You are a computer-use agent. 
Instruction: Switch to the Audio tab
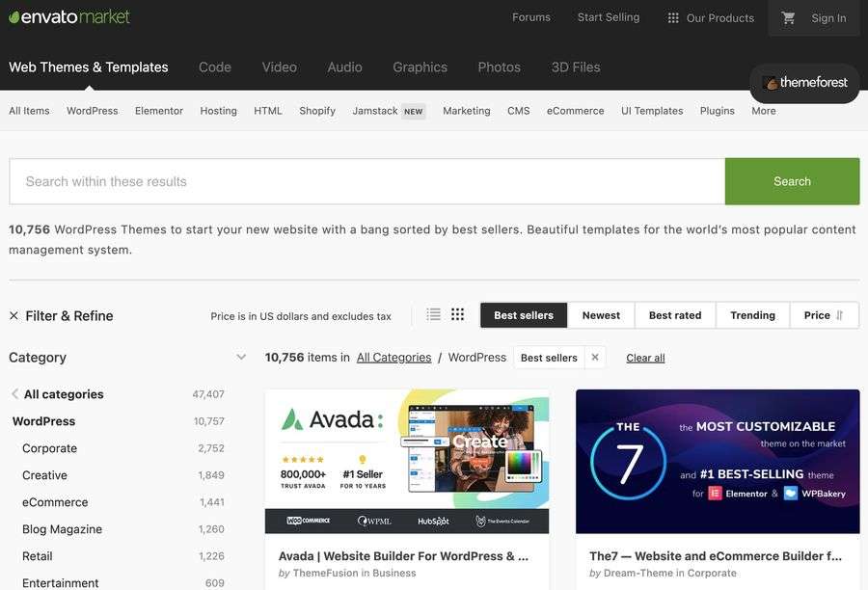pyautogui.click(x=345, y=67)
